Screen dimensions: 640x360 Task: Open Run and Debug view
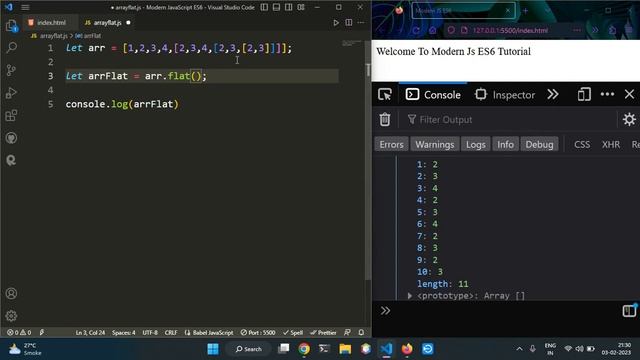pos(11,93)
